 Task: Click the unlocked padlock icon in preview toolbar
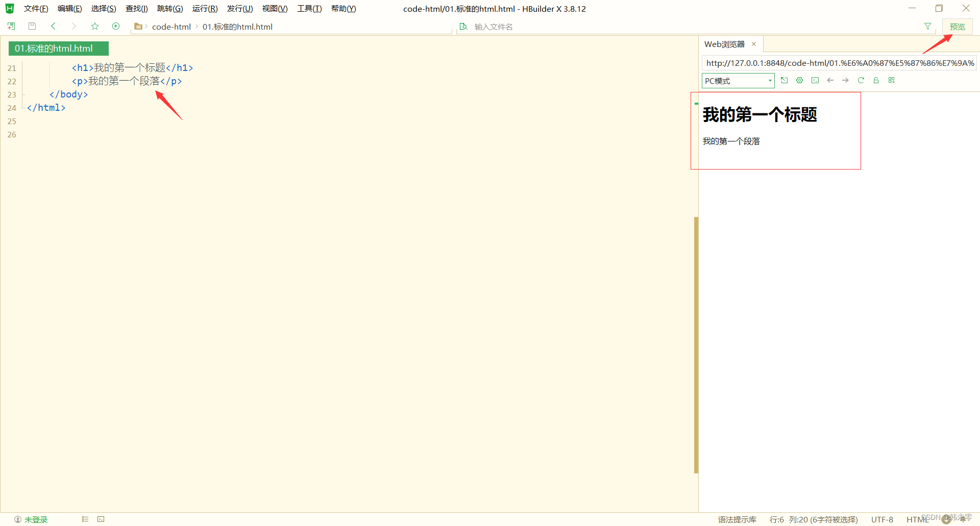tap(876, 80)
